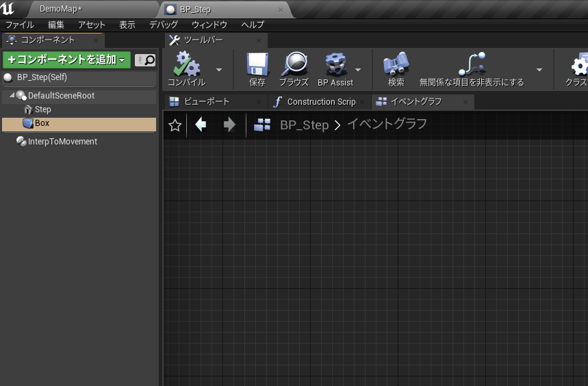The image size is (588, 386).
Task: Open デバッグ menu
Action: [x=164, y=25]
